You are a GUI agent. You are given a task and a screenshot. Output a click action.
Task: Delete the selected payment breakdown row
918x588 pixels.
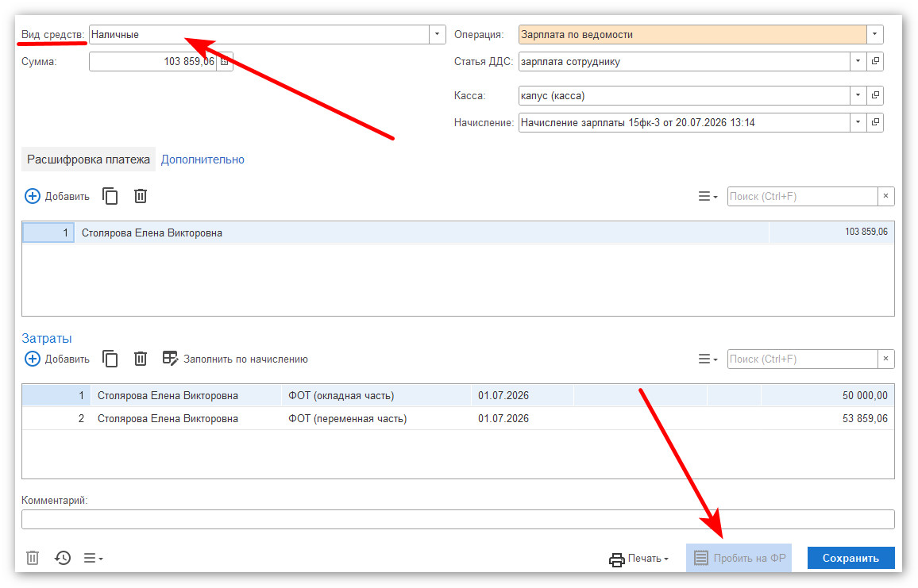(x=141, y=196)
